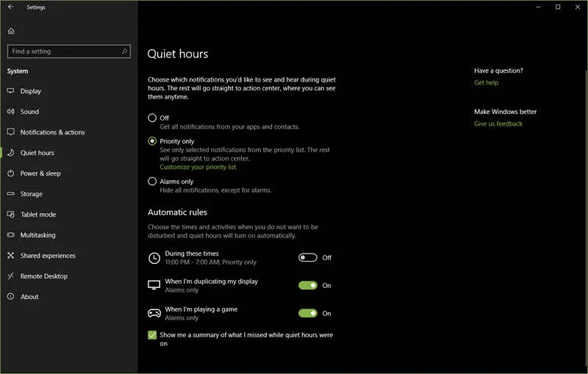Turn on the During these times toggle
The width and height of the screenshot is (588, 374).
[308, 257]
